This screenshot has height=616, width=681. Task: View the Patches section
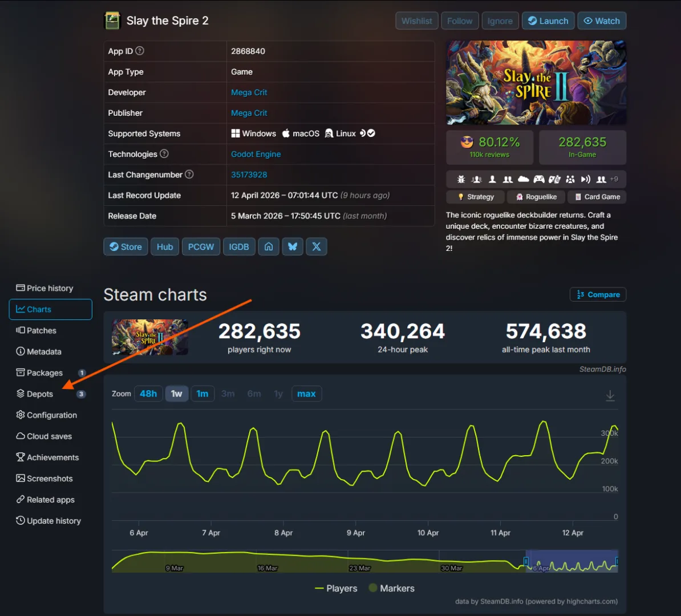tap(41, 330)
